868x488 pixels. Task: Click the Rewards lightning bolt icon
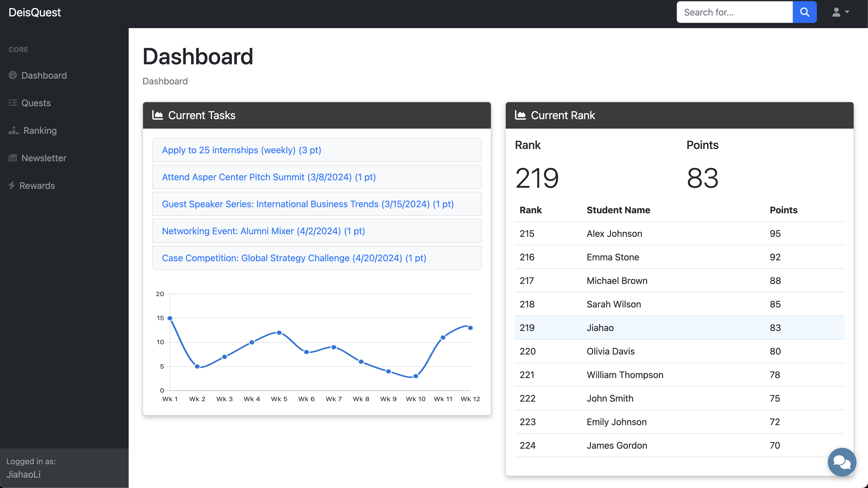12,185
